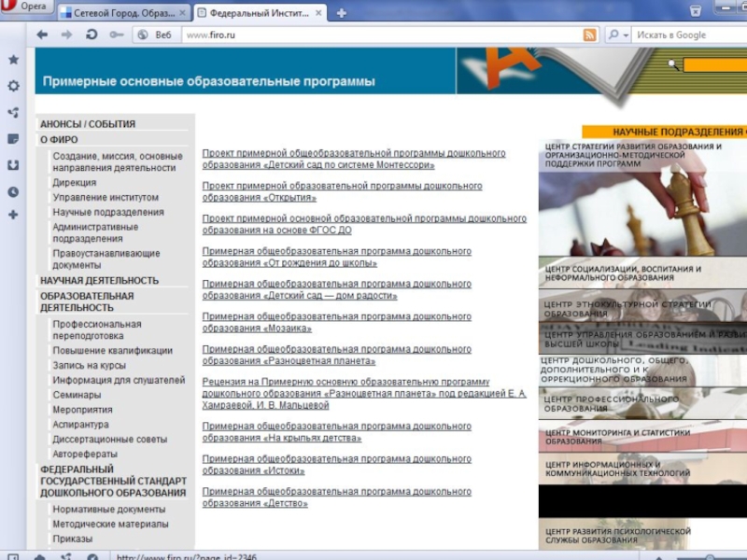The height and width of the screenshot is (560, 747).
Task: Click the password key icon in toolbar
Action: click(x=116, y=35)
